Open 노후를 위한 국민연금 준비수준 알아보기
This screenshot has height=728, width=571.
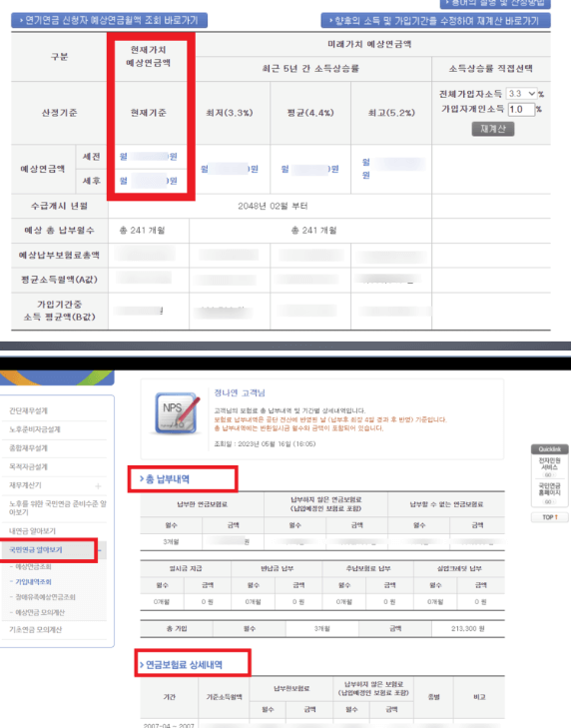58,507
